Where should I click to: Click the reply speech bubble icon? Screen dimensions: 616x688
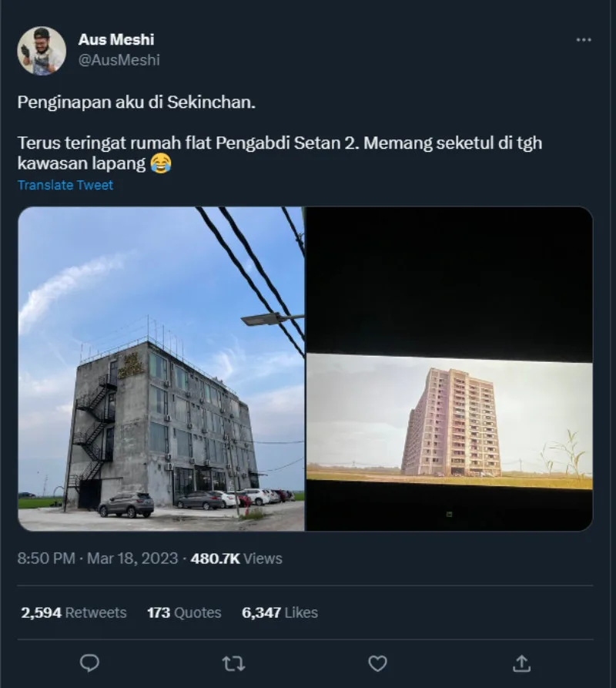(x=90, y=663)
